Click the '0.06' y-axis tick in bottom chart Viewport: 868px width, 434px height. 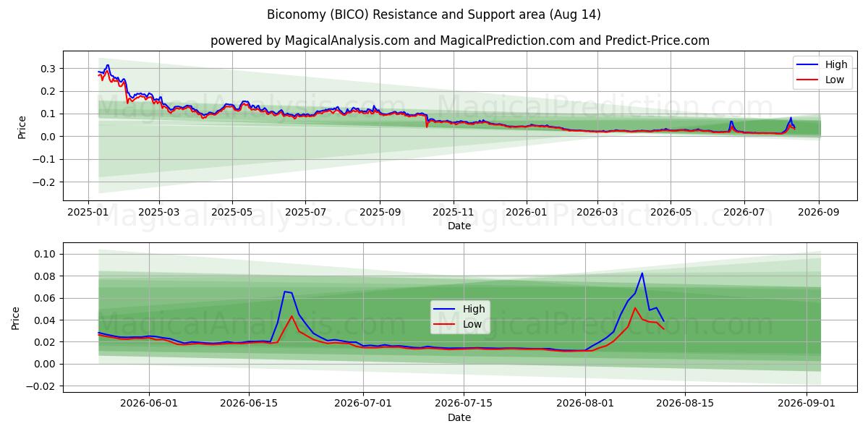(x=46, y=298)
